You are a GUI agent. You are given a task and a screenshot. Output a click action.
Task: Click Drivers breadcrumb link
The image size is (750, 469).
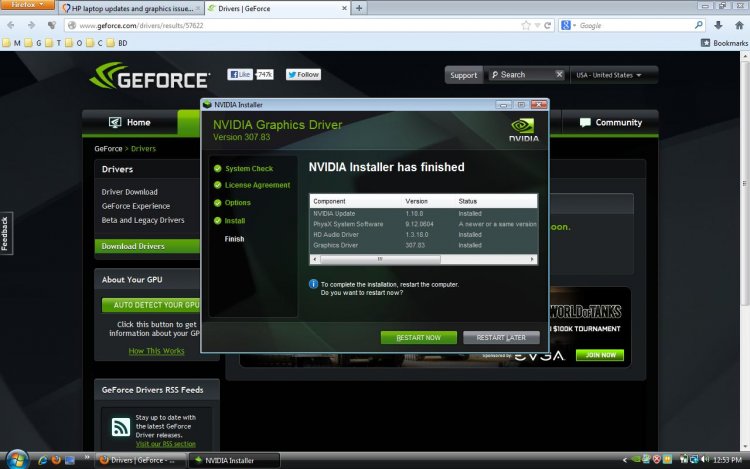pyautogui.click(x=143, y=149)
